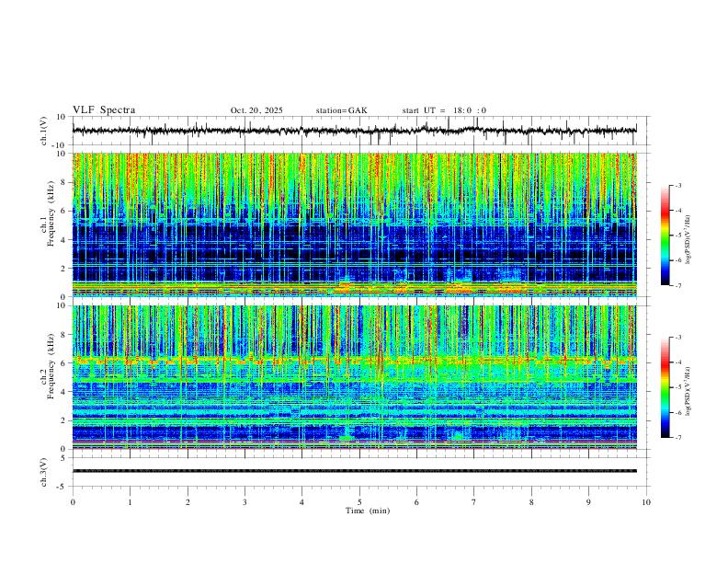728x563 pixels.
Task: Click the 'ch.3(V)' axis label
Action: pos(44,472)
